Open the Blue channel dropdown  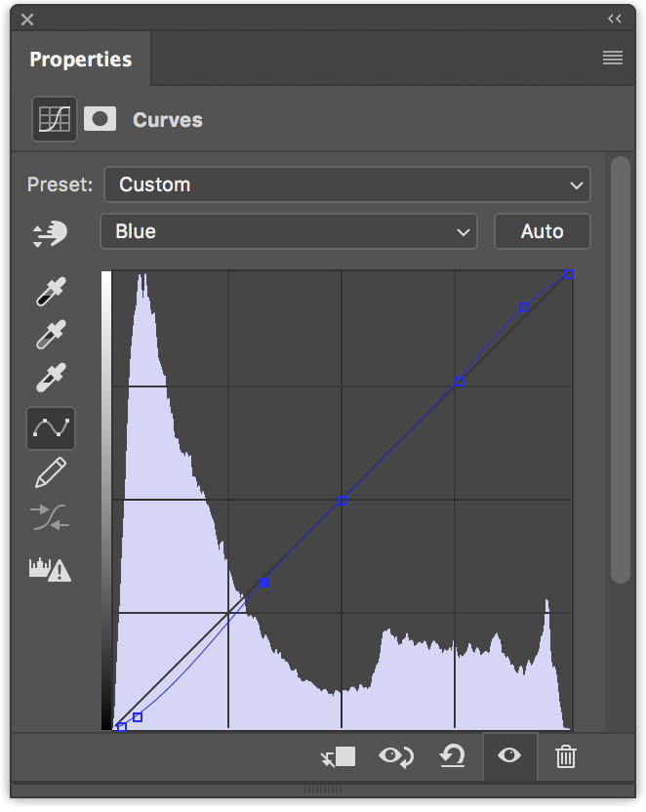[289, 231]
